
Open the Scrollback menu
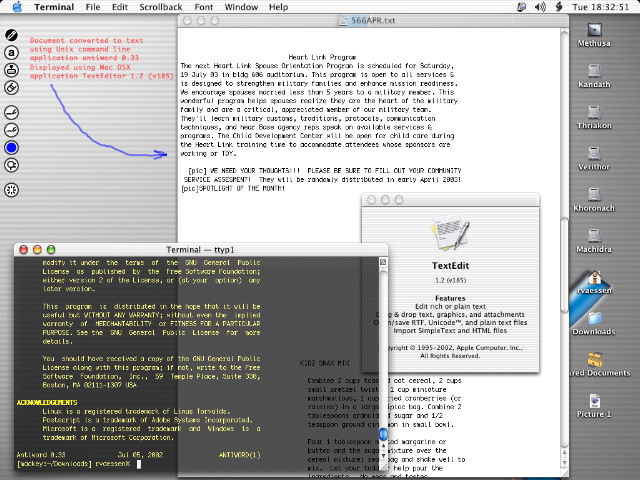click(x=160, y=7)
